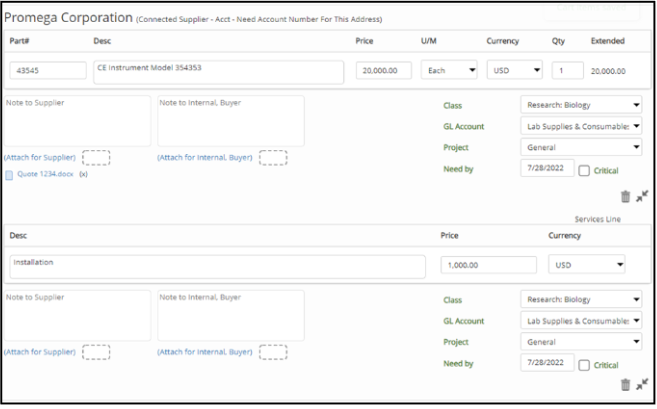The height and width of the screenshot is (409, 657).
Task: Click the Part# field containing 43545
Action: (48, 70)
